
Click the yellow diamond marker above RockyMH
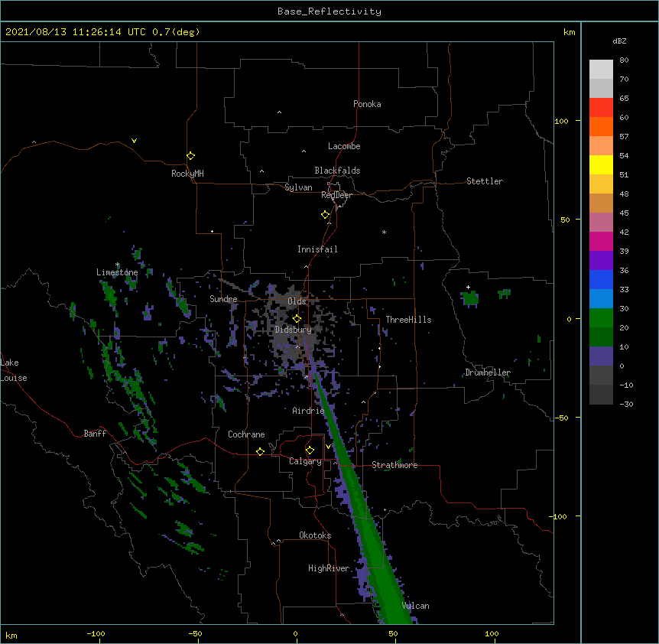[x=190, y=156]
